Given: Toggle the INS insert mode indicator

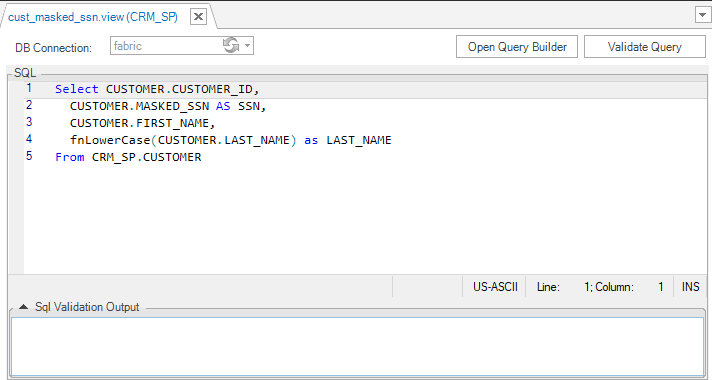Looking at the screenshot, I should (x=690, y=287).
